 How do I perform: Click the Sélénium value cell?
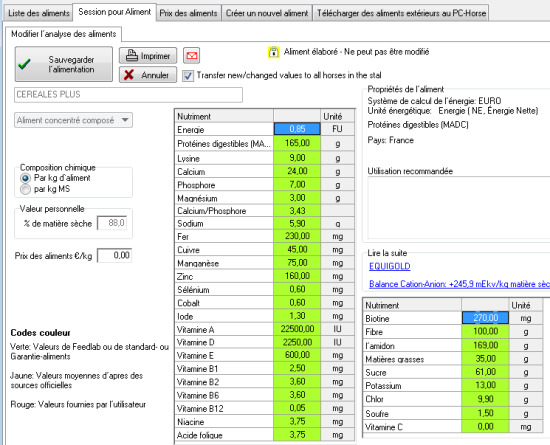click(x=297, y=289)
